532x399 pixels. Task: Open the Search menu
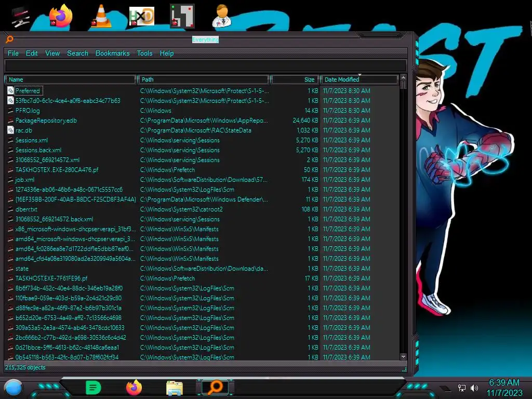pos(78,54)
